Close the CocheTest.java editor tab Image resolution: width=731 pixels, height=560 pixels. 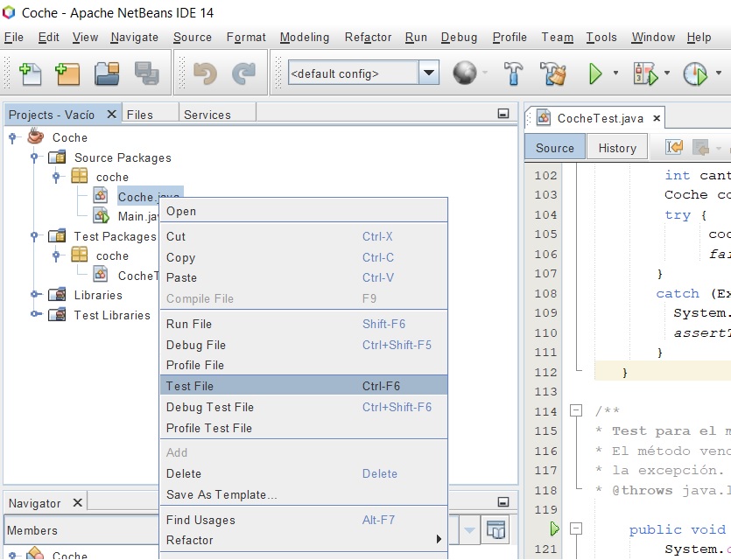655,118
